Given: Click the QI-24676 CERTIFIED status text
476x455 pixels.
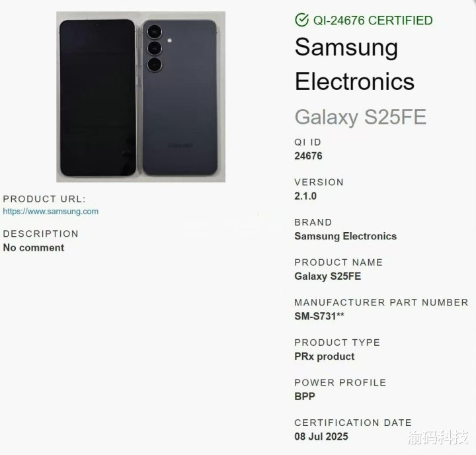Looking at the screenshot, I should point(373,21).
